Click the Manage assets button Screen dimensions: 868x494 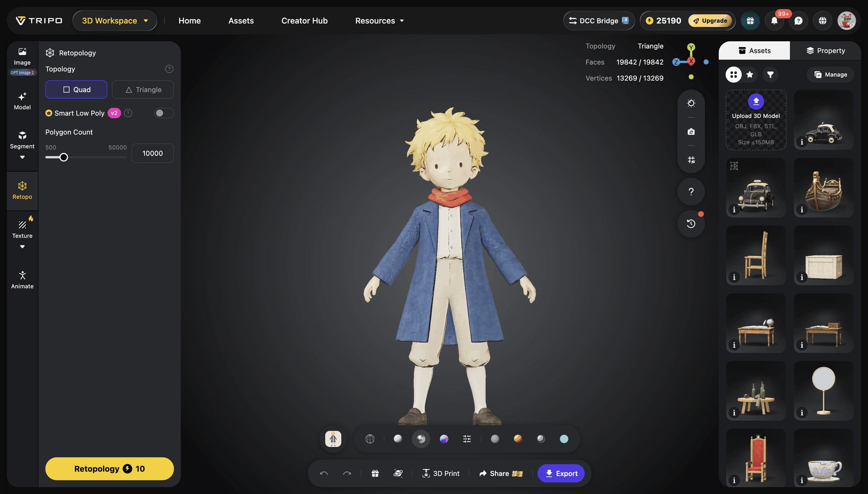(x=831, y=75)
